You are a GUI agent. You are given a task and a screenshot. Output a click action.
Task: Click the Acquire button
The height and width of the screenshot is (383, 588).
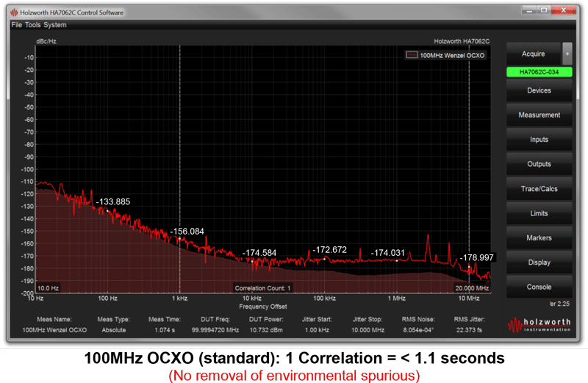(534, 54)
